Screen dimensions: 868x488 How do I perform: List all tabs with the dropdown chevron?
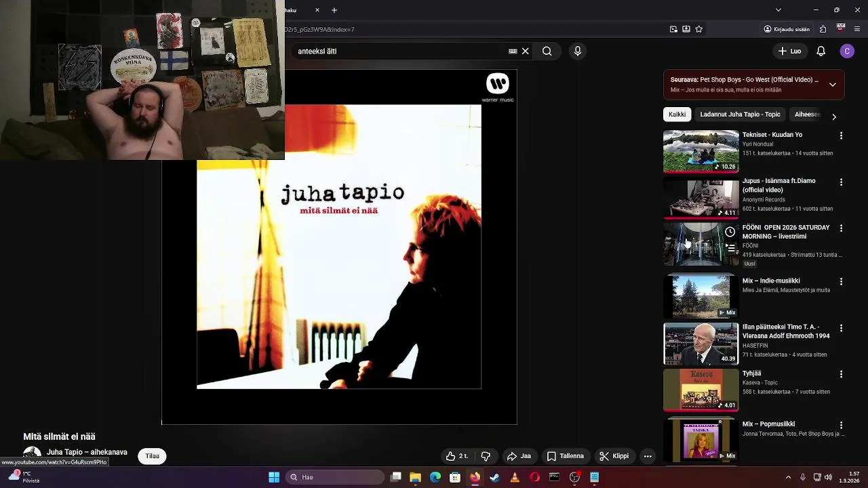pyautogui.click(x=778, y=10)
